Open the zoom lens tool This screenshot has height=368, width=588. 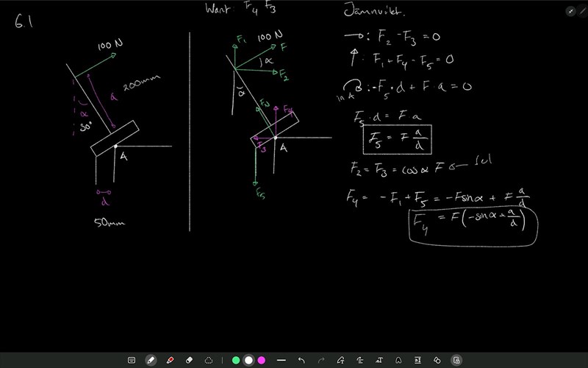[x=398, y=360]
